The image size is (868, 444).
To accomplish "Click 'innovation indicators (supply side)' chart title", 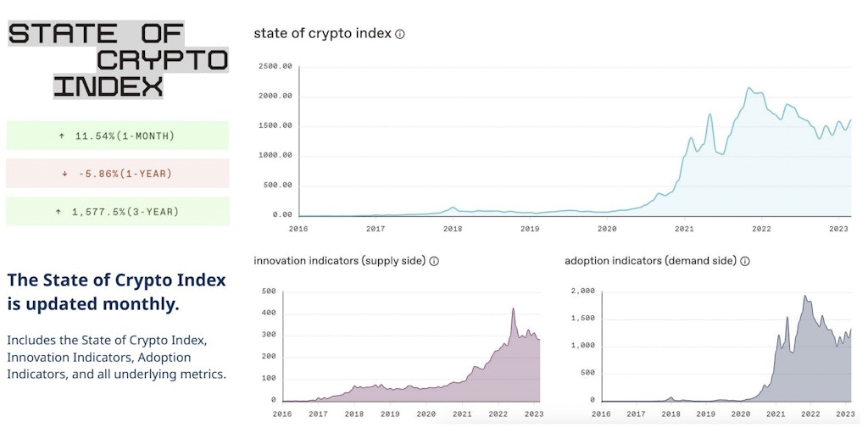I will click(x=339, y=261).
